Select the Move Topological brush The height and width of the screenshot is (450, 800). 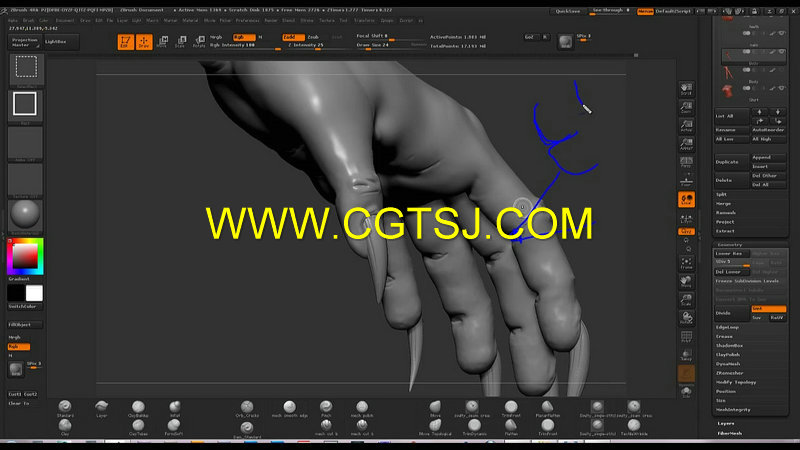click(x=435, y=428)
